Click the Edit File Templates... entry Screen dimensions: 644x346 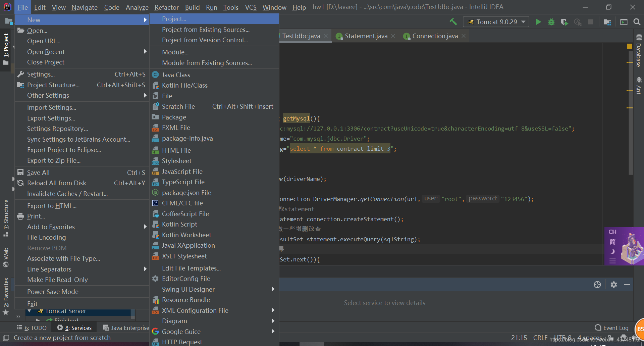(214, 268)
